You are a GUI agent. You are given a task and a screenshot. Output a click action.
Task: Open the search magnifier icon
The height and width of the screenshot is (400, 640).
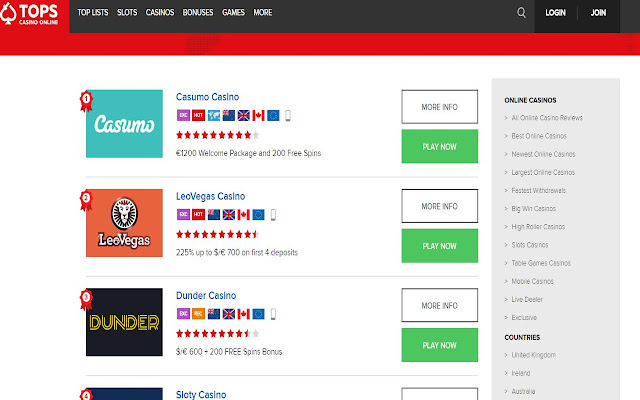(x=521, y=13)
